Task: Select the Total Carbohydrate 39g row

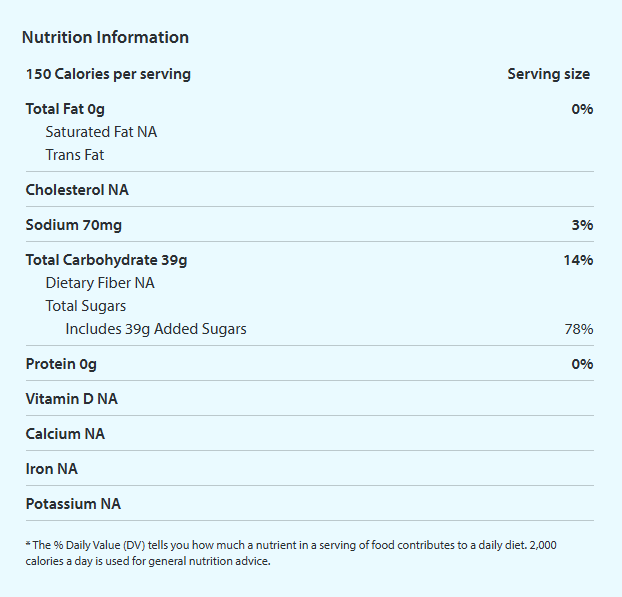Action: pos(106,260)
